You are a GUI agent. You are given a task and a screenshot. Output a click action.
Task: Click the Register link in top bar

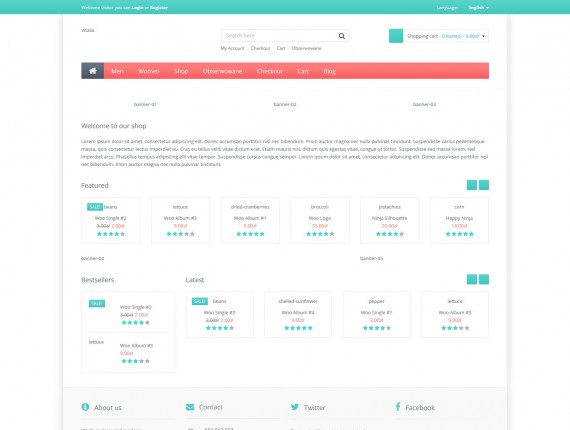click(x=159, y=8)
